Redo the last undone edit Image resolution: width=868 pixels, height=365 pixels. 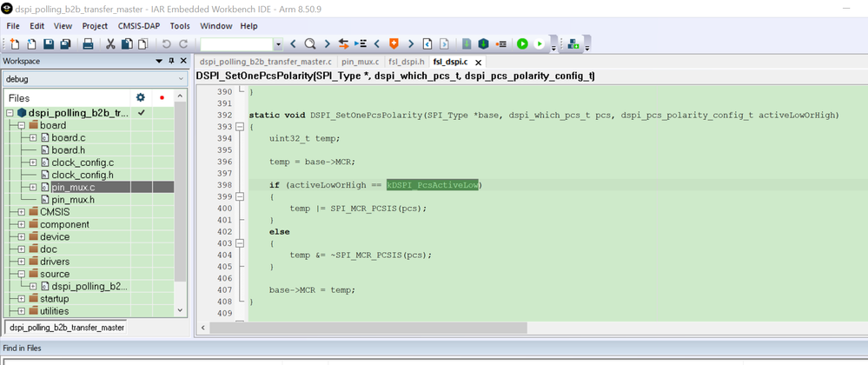[182, 43]
